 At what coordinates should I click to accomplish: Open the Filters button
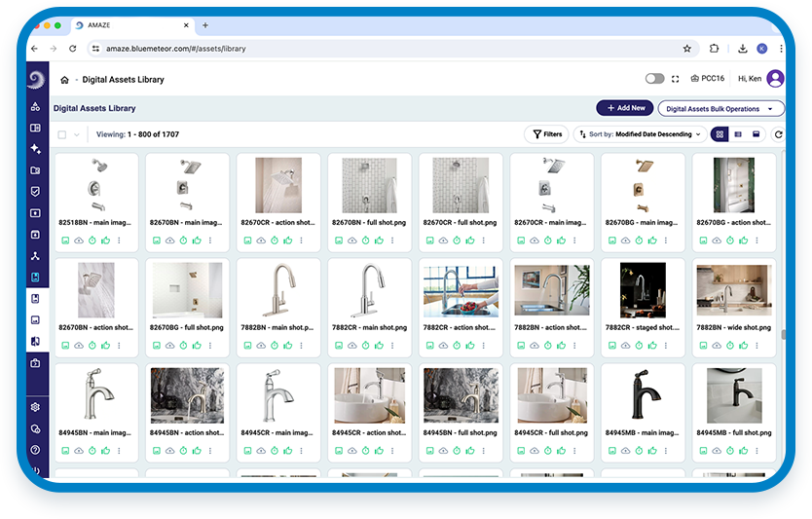click(547, 134)
